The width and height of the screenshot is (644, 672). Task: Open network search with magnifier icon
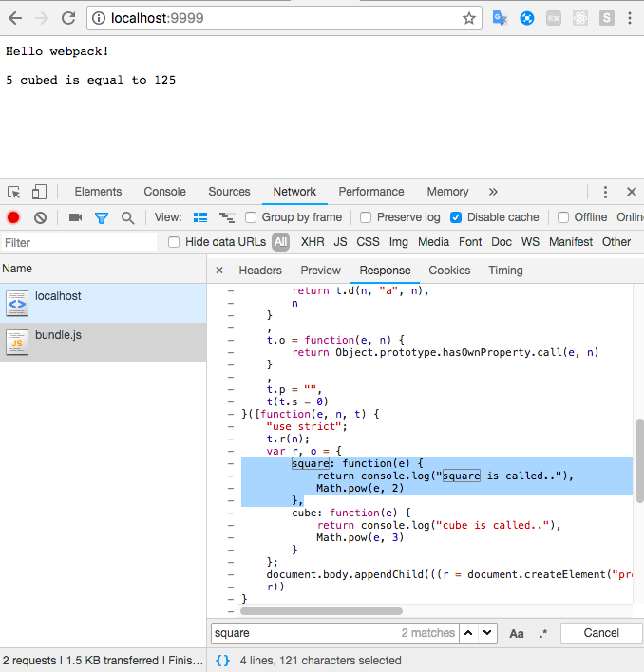pos(127,217)
